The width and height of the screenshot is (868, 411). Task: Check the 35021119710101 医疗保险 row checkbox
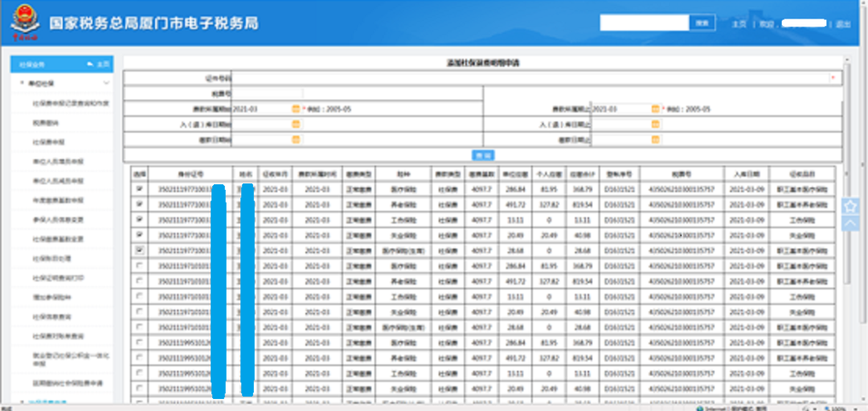tap(140, 266)
